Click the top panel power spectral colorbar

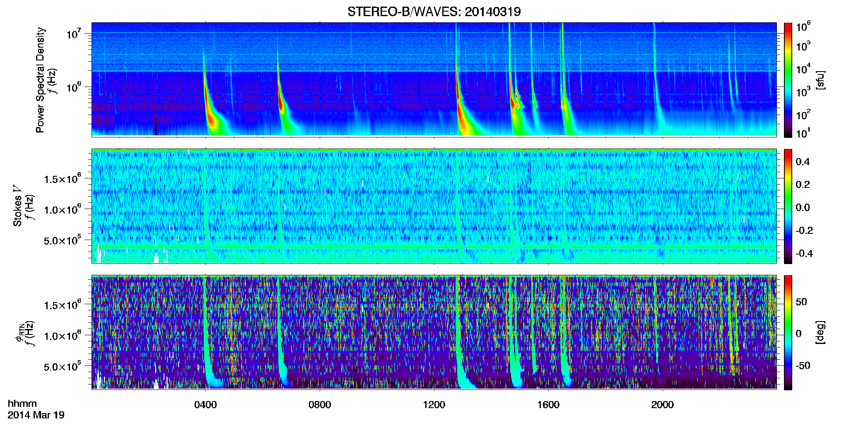(x=788, y=80)
